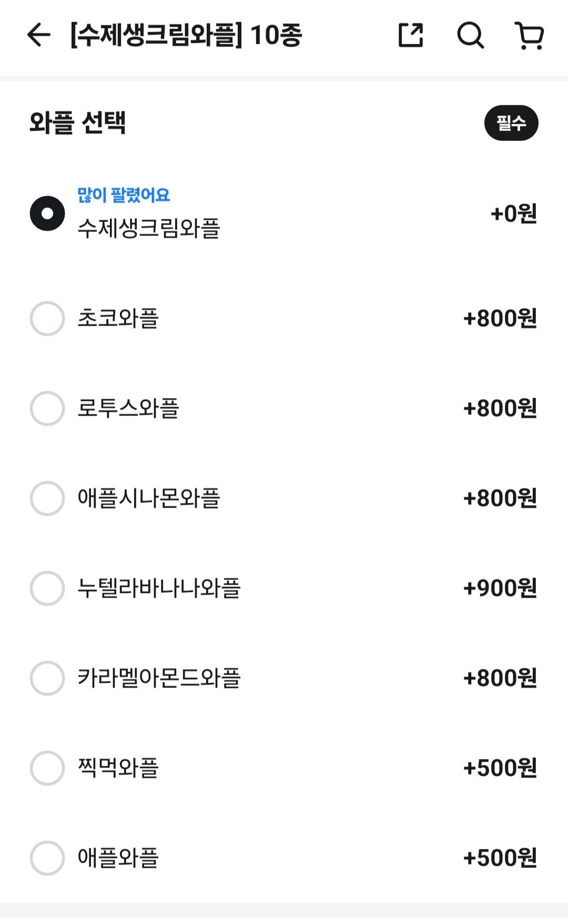
Task: Pick the 애플와플 radio button
Action: coord(47,858)
